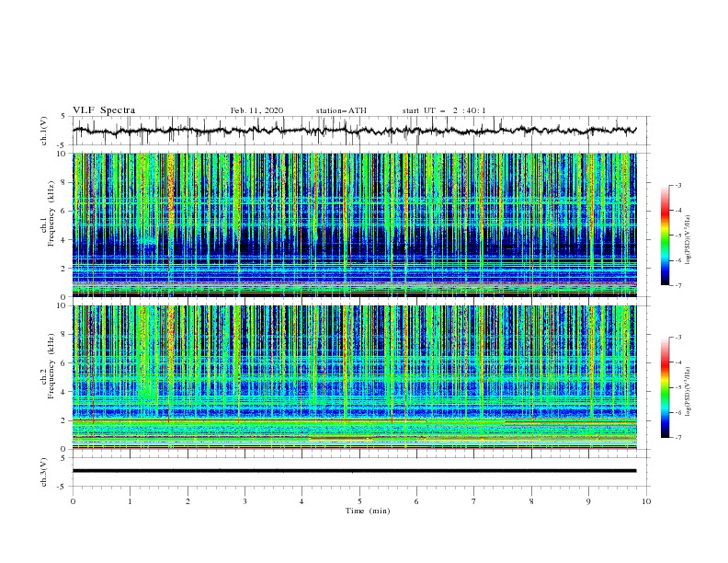Click the ch.1 voltage waveform trace

354,131
